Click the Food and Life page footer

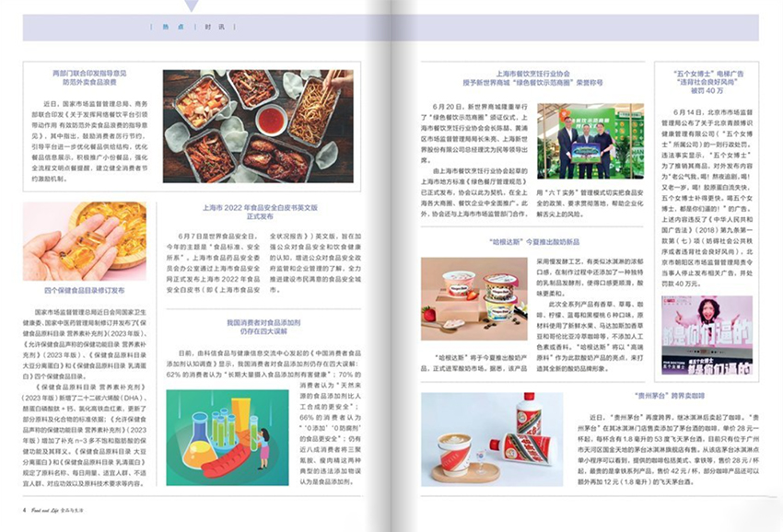coord(53,511)
